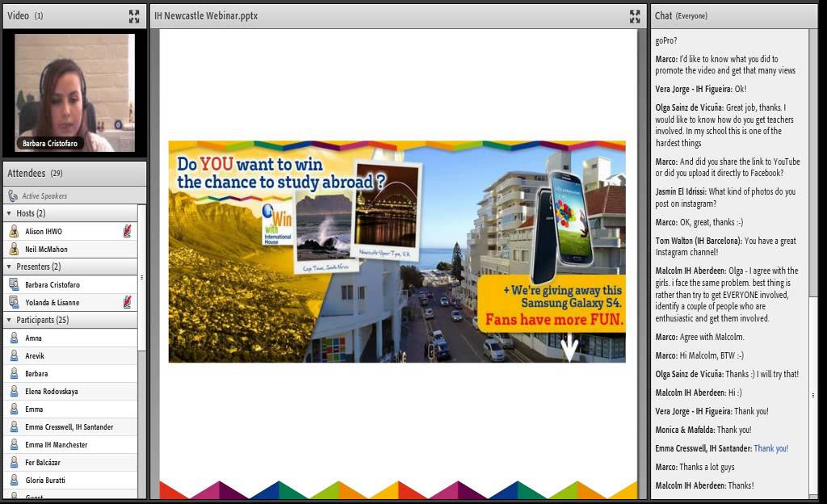The image size is (827, 504).
Task: Click muted microphone icon for Yolanda & Lisanne
Action: click(x=127, y=302)
